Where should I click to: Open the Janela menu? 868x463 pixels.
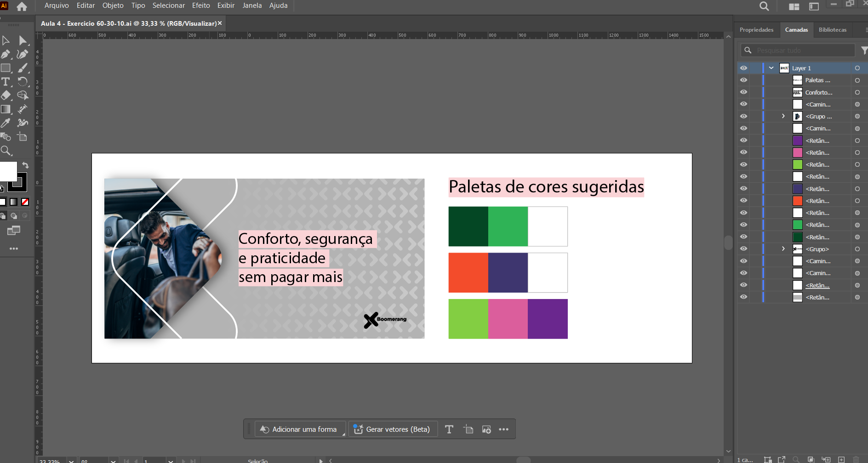pyautogui.click(x=252, y=6)
